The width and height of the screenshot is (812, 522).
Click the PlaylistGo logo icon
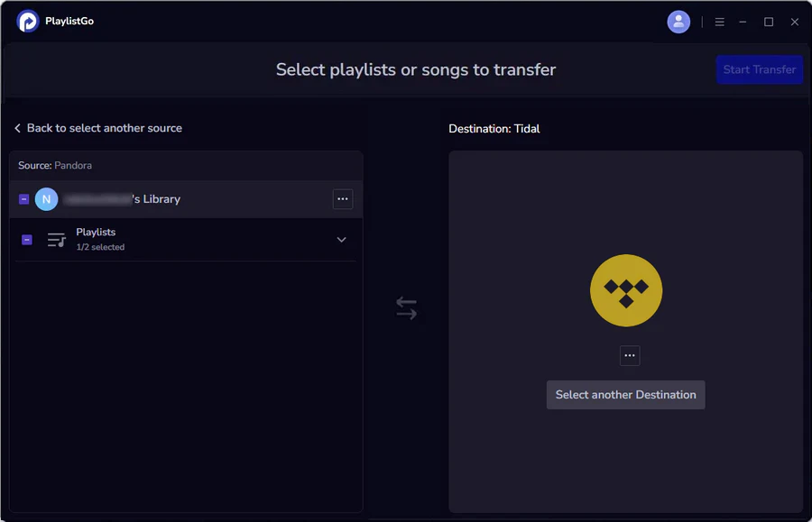click(x=28, y=22)
